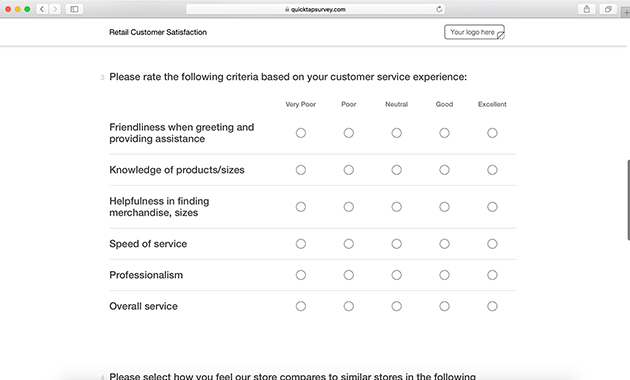Rate Friendliness when greeting as Very Poor
This screenshot has height=380, width=630.
pos(301,133)
